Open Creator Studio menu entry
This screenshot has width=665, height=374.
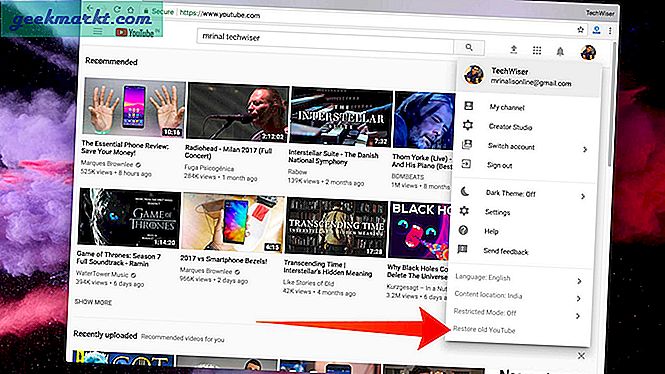pyautogui.click(x=510, y=127)
